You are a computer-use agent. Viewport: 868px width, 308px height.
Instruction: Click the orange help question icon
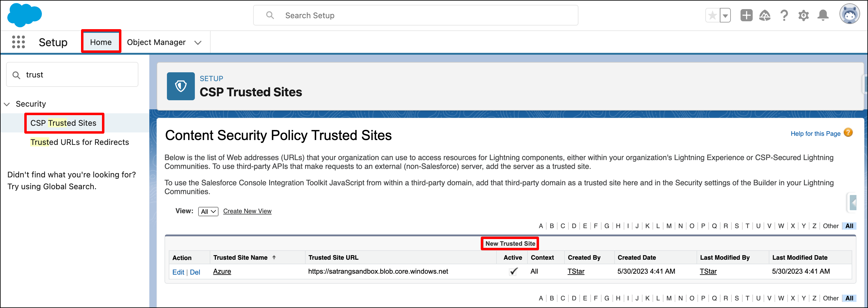coord(848,132)
